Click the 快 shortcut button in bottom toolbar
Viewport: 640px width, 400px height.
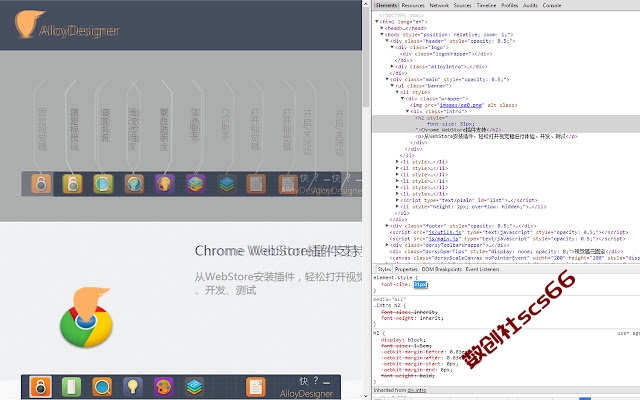click(304, 381)
